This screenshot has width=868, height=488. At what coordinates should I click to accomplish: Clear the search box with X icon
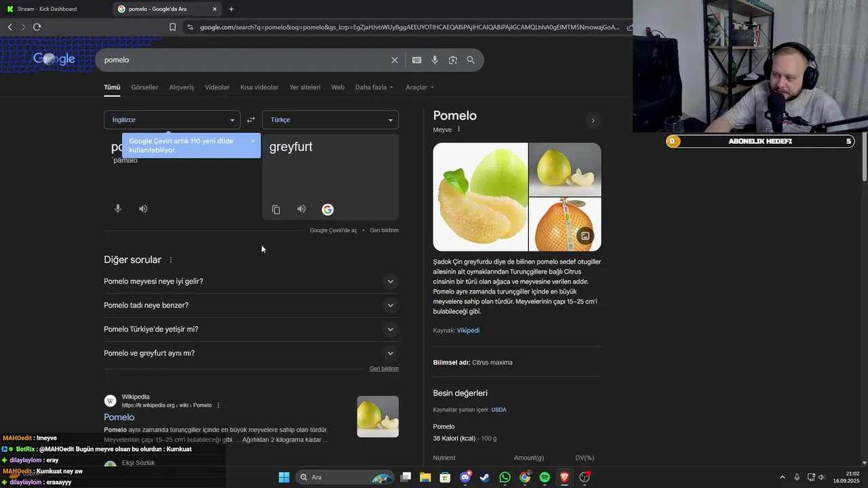[395, 60]
